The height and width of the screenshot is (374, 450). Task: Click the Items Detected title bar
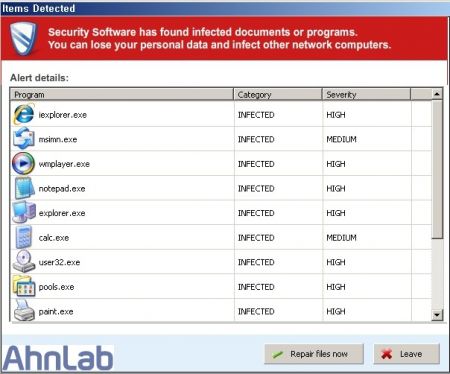click(225, 8)
